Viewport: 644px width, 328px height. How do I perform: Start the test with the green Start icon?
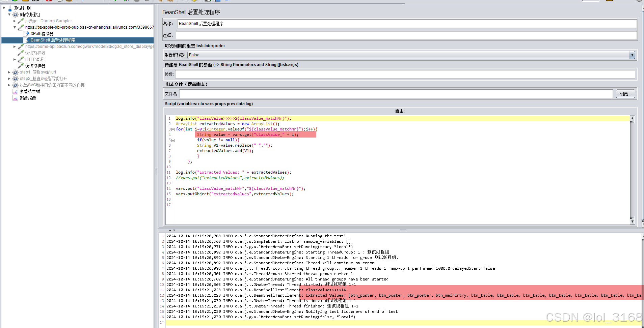tap(115, 1)
